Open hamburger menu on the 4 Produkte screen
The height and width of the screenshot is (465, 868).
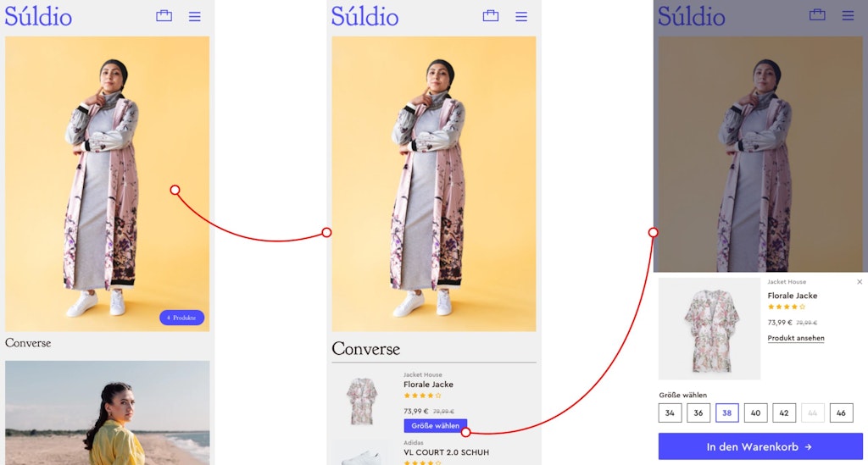(194, 17)
